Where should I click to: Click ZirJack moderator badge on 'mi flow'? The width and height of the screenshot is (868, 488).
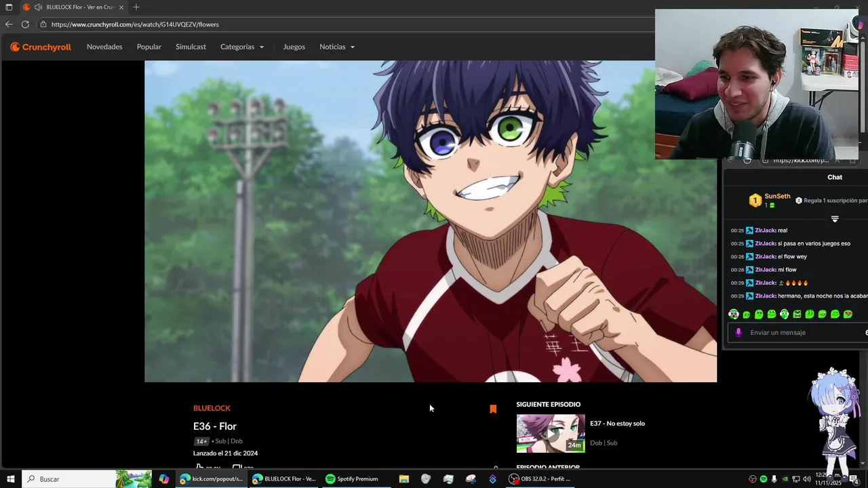[x=749, y=270]
